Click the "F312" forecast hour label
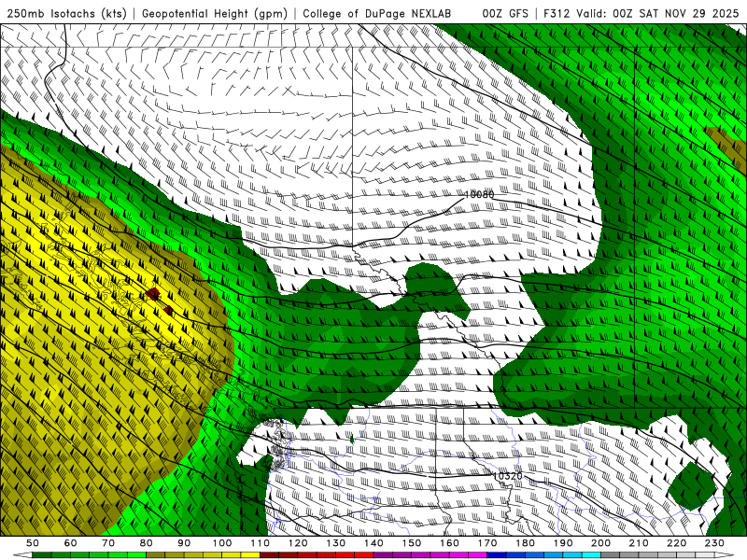 [x=557, y=13]
